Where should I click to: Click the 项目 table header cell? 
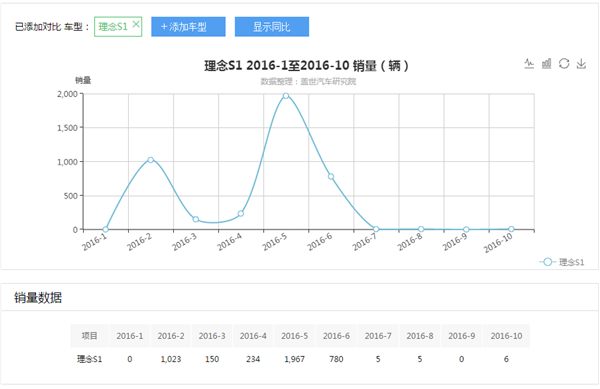point(90,336)
